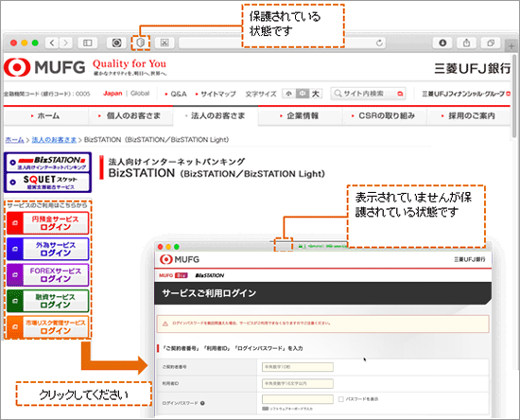The height and width of the screenshot is (420, 520).
Task: Open the Safari share icon
Action: tap(467, 43)
